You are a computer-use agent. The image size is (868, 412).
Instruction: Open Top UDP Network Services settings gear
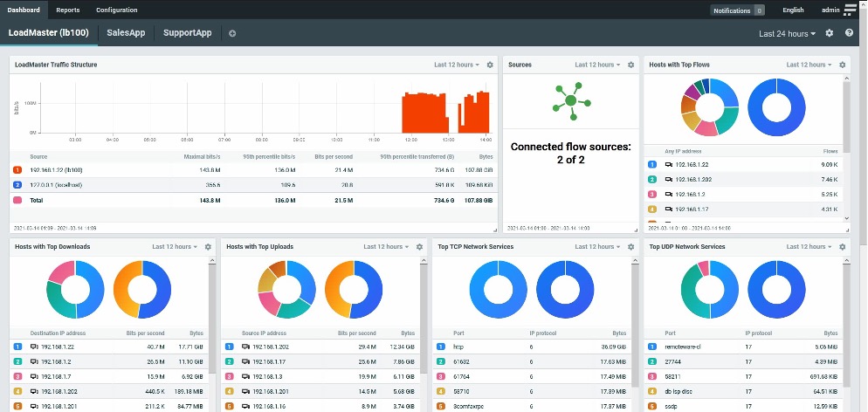(x=842, y=247)
